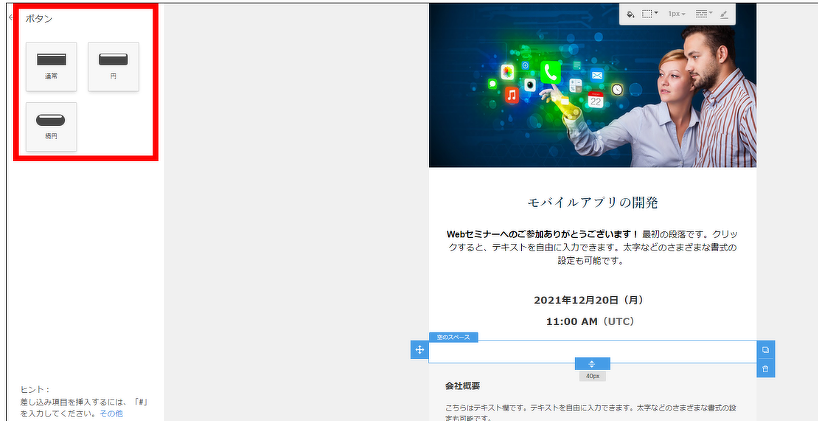This screenshot has width=818, height=421.
Task: Expand the border line style dropdown
Action: pyautogui.click(x=703, y=14)
